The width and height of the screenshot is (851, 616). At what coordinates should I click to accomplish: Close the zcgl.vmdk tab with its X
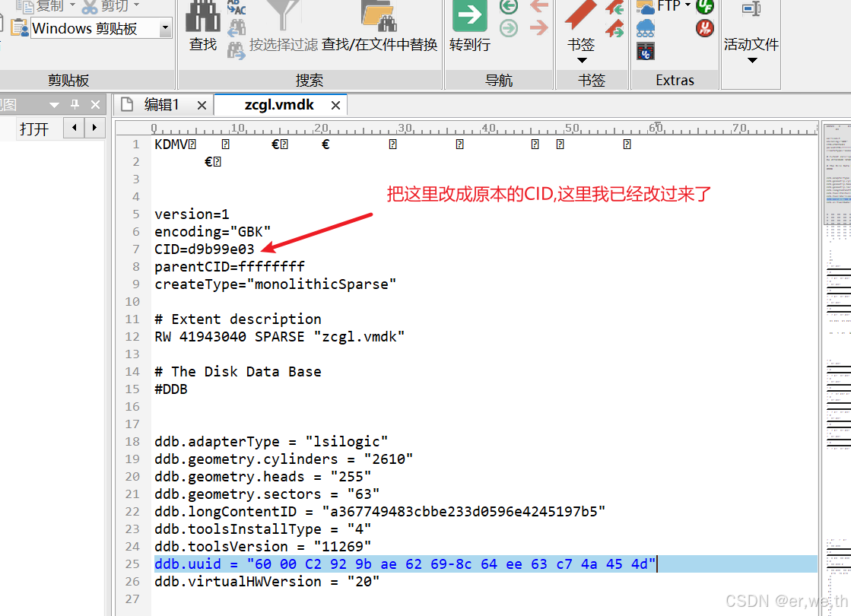tap(335, 105)
